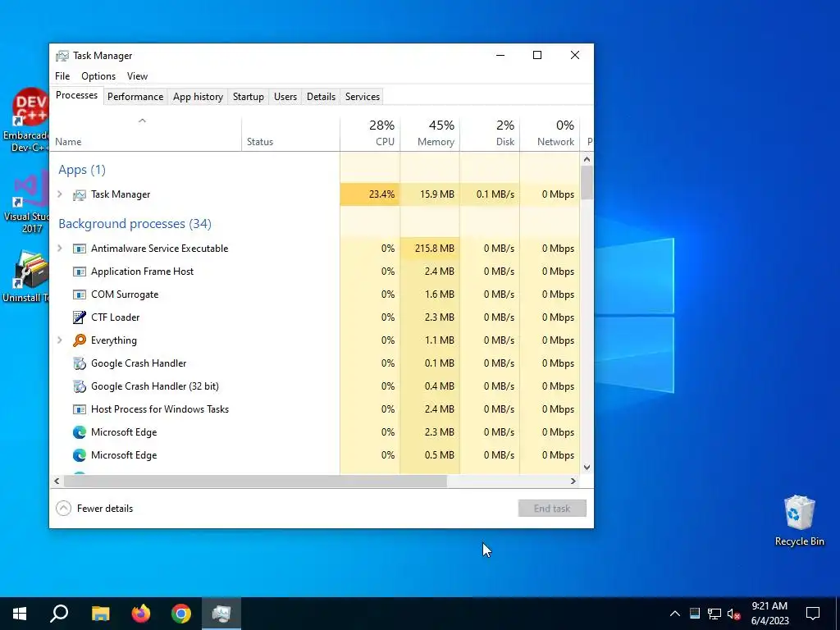Select the CTF Loader process name

115,317
